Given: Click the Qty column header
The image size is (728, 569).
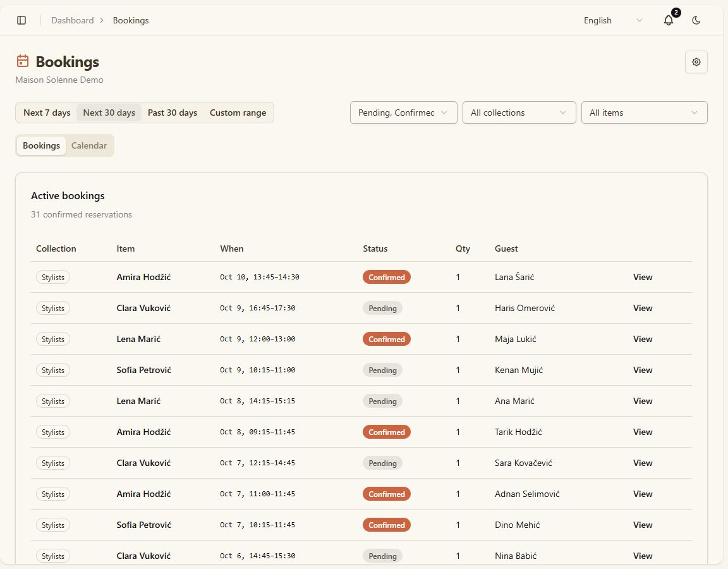Looking at the screenshot, I should 463,248.
